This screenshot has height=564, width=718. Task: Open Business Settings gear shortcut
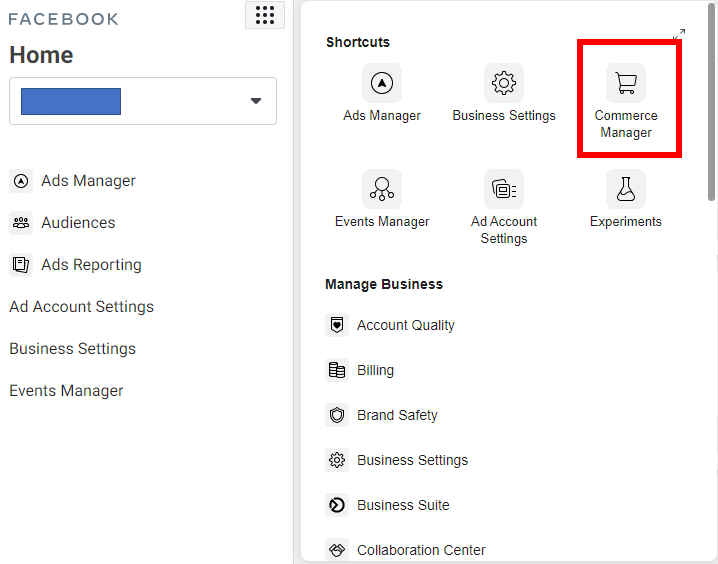pyautogui.click(x=504, y=83)
